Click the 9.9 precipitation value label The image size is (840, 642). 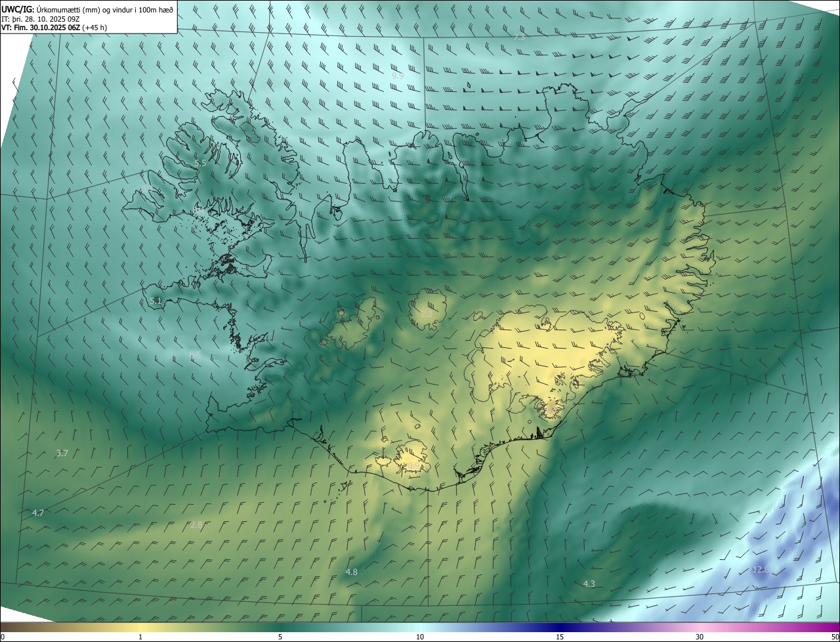[398, 75]
